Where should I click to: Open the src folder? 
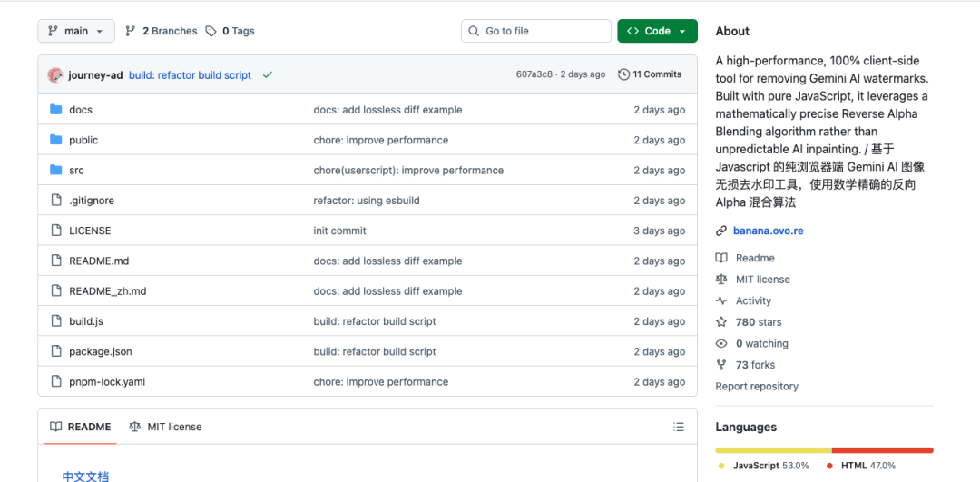(x=76, y=170)
